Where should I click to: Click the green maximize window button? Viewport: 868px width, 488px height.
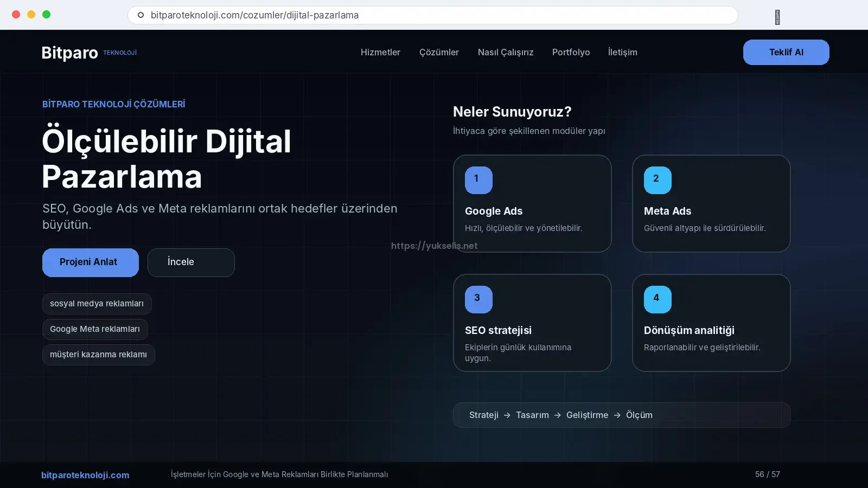[x=47, y=15]
